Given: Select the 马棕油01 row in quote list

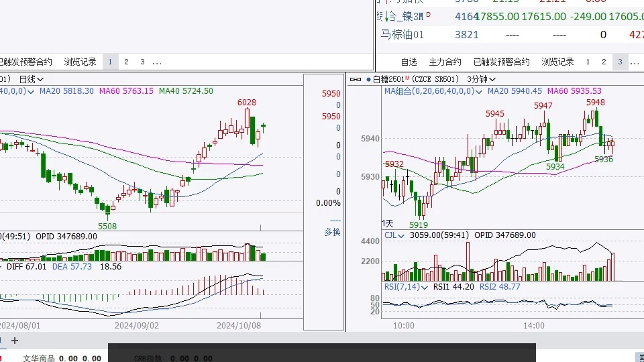Looking at the screenshot, I should pos(402,34).
